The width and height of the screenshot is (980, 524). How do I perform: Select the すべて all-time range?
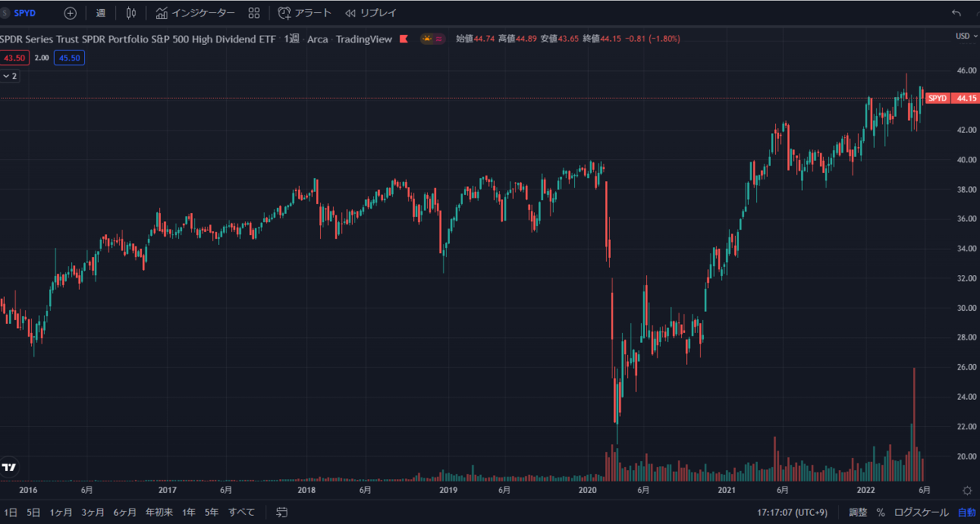(241, 513)
